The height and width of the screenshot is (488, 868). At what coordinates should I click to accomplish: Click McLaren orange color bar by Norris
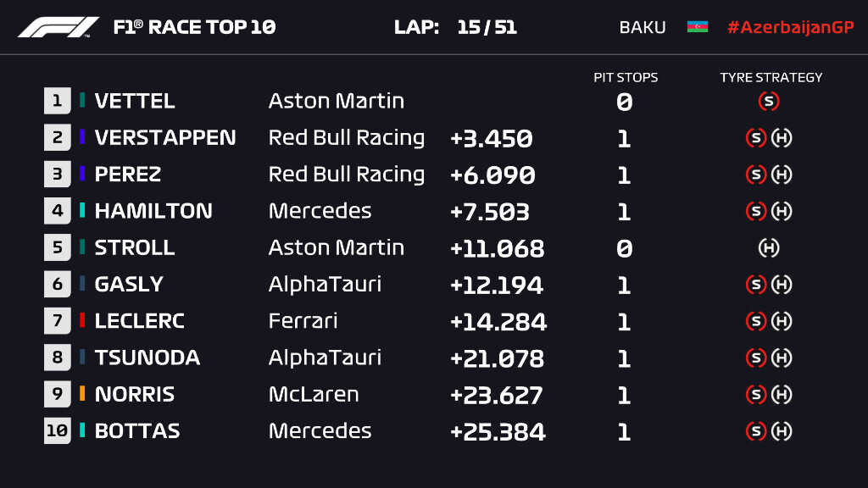[x=82, y=395]
